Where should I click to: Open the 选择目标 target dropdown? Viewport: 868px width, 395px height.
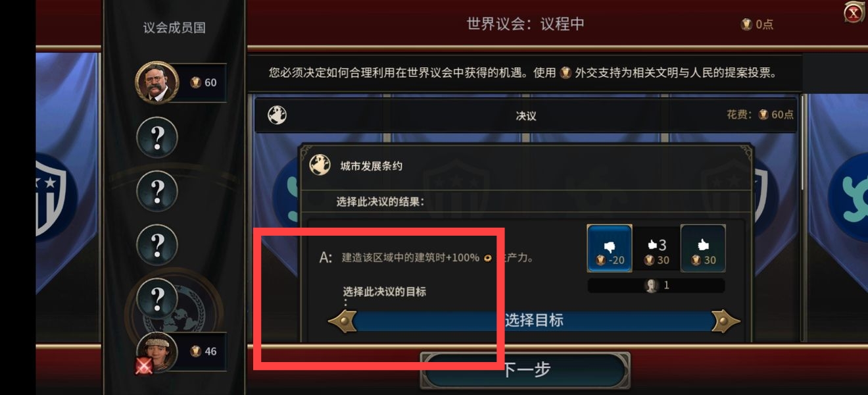click(x=534, y=321)
